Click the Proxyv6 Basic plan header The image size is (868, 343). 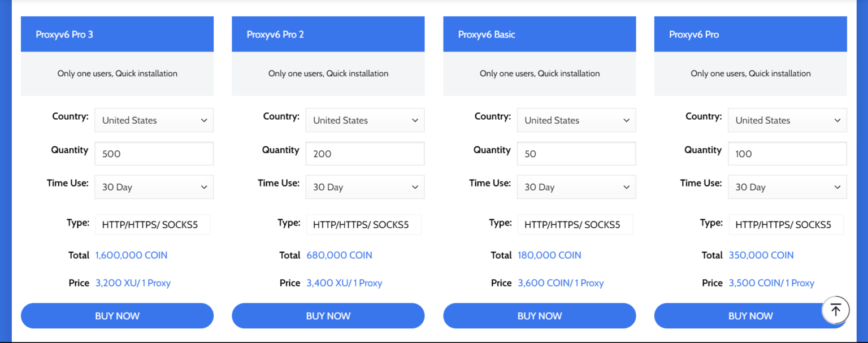pyautogui.click(x=539, y=34)
